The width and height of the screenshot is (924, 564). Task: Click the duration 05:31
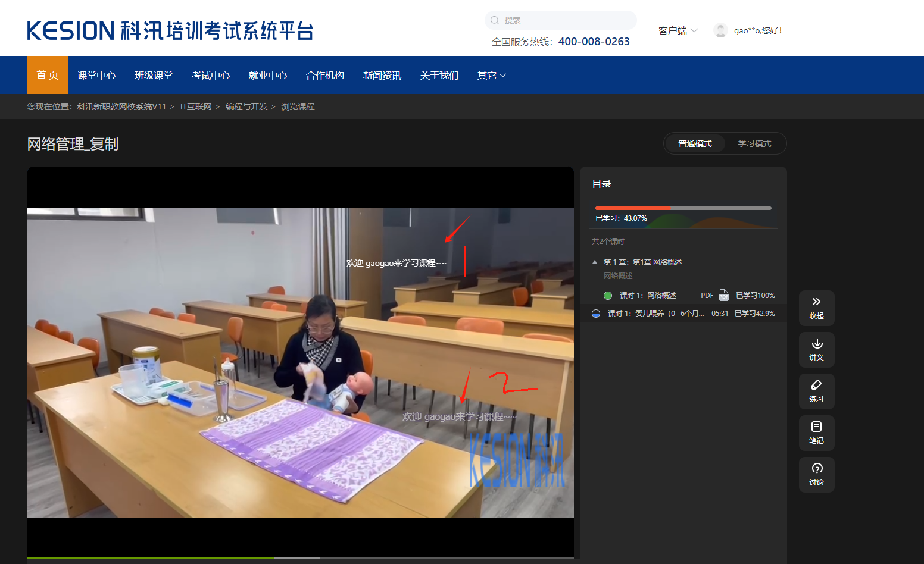[720, 314]
